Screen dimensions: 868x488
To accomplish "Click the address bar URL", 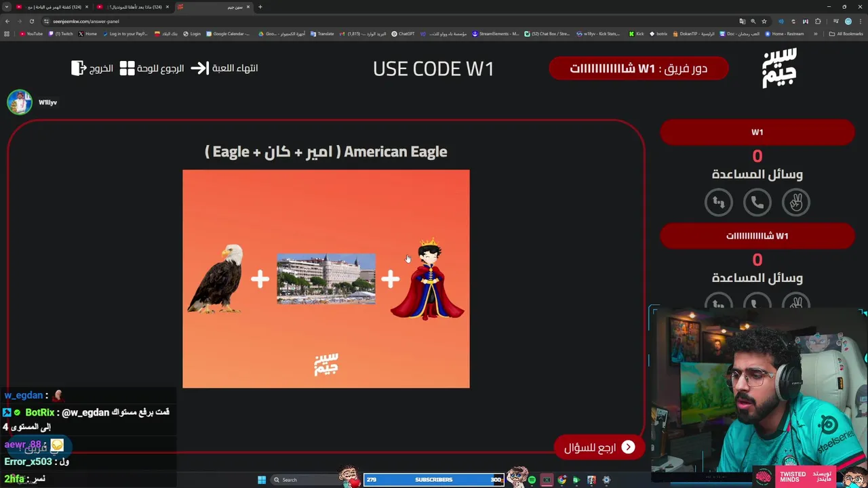I will tap(86, 21).
